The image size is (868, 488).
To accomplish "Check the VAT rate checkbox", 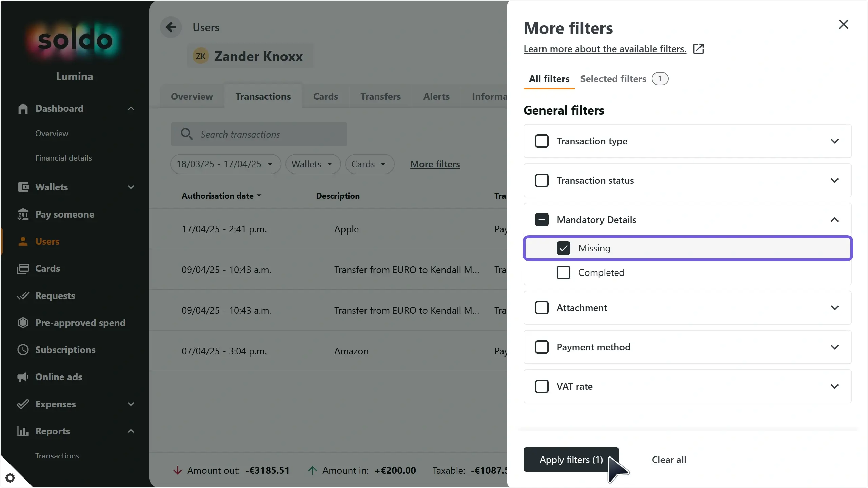I will [542, 386].
